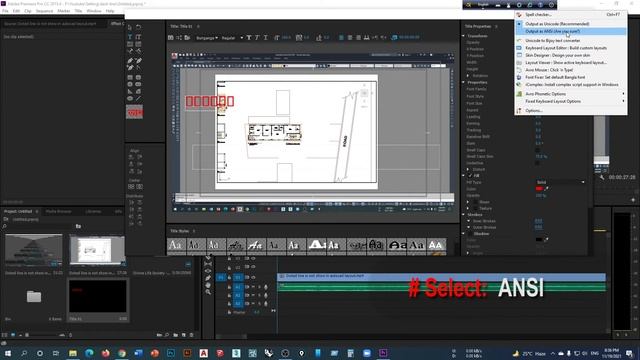Toggle the Small Caps checkbox

coord(538,150)
